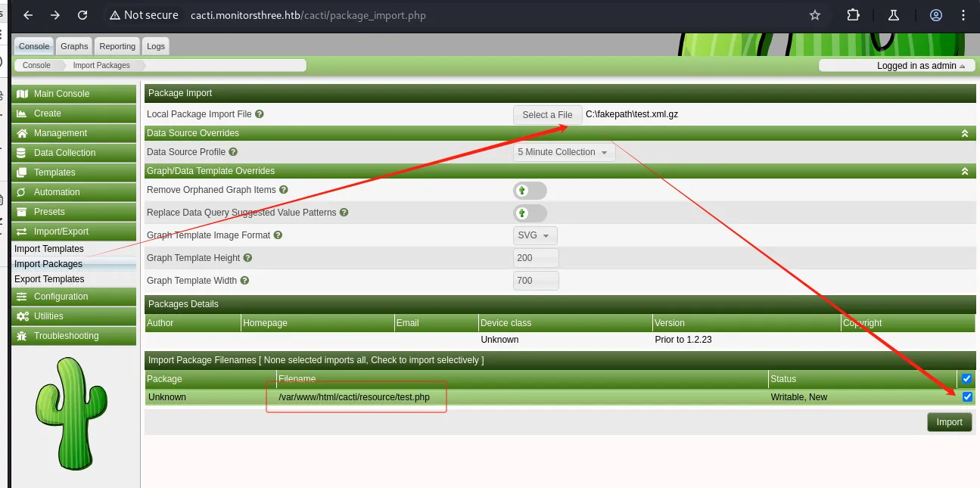
Task: Focus the Graph Template Width field
Action: coord(536,281)
